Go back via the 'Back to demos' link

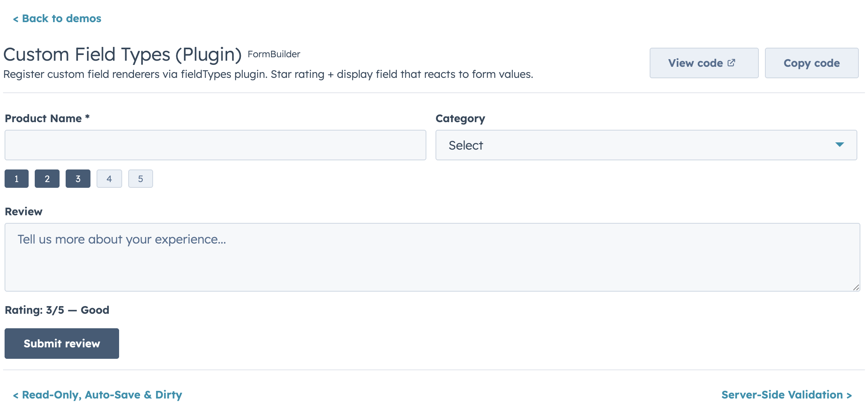[57, 18]
